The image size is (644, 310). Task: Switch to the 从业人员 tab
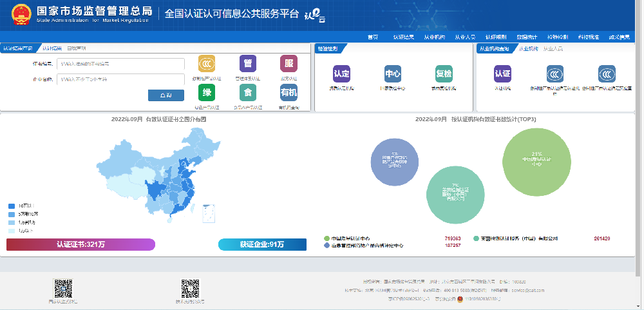coord(553,48)
